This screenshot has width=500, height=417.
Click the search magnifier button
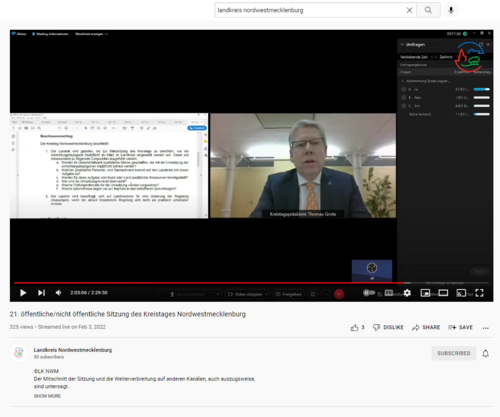pyautogui.click(x=428, y=10)
